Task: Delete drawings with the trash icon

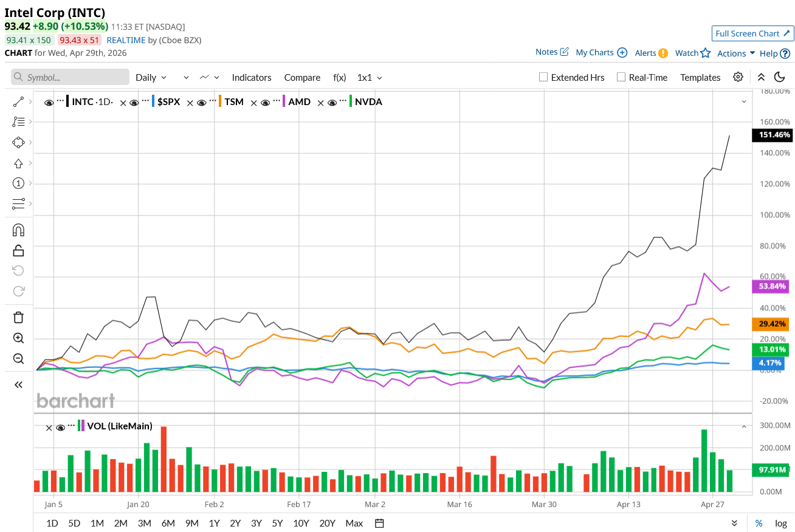Action: pos(18,318)
